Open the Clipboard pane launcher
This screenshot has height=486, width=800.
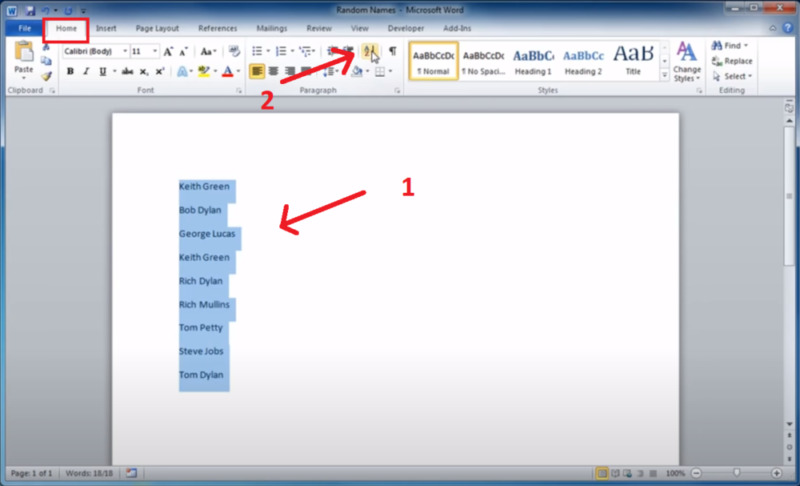tap(52, 91)
